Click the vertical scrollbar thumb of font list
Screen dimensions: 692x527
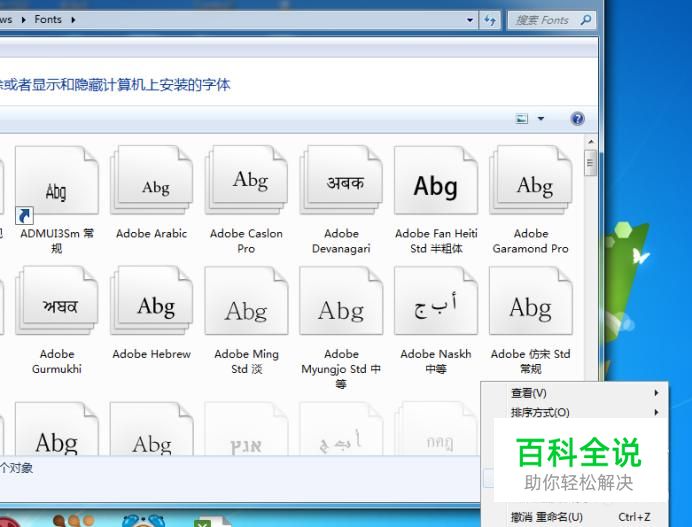coord(590,163)
